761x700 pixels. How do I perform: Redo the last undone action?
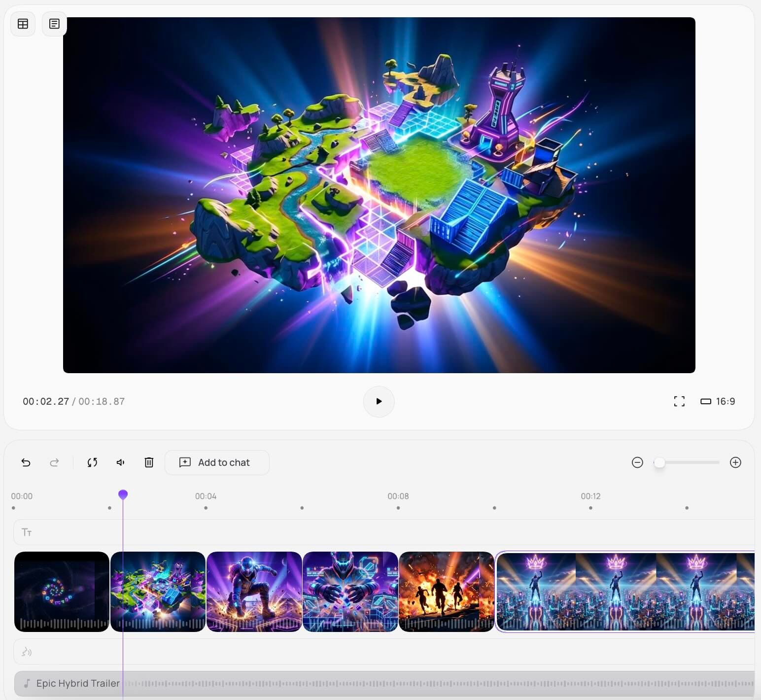[54, 462]
